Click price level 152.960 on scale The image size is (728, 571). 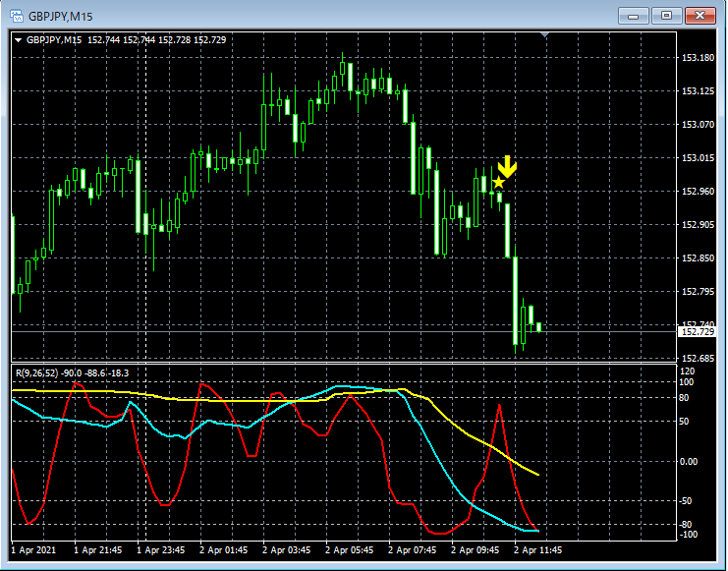tap(698, 191)
